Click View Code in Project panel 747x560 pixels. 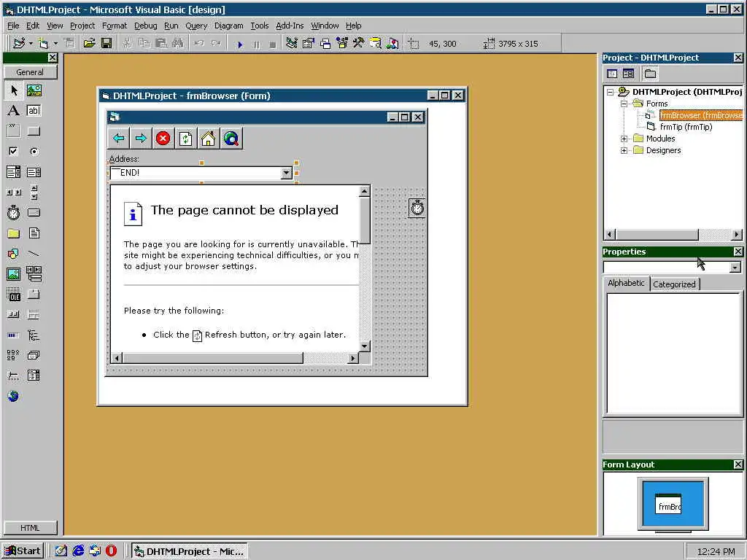612,74
